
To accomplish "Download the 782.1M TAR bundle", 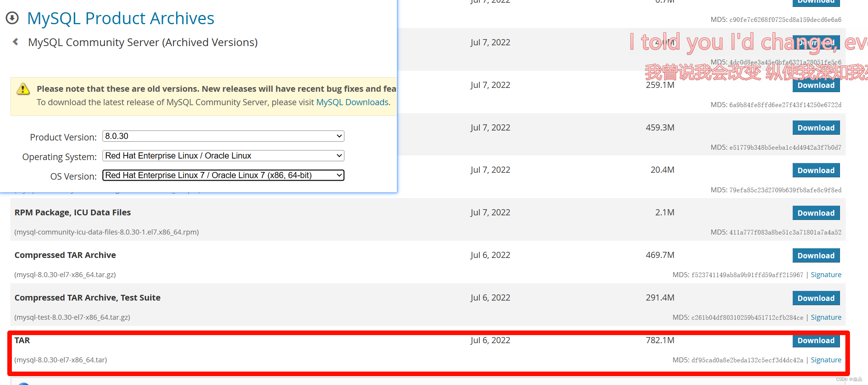I will pos(816,340).
